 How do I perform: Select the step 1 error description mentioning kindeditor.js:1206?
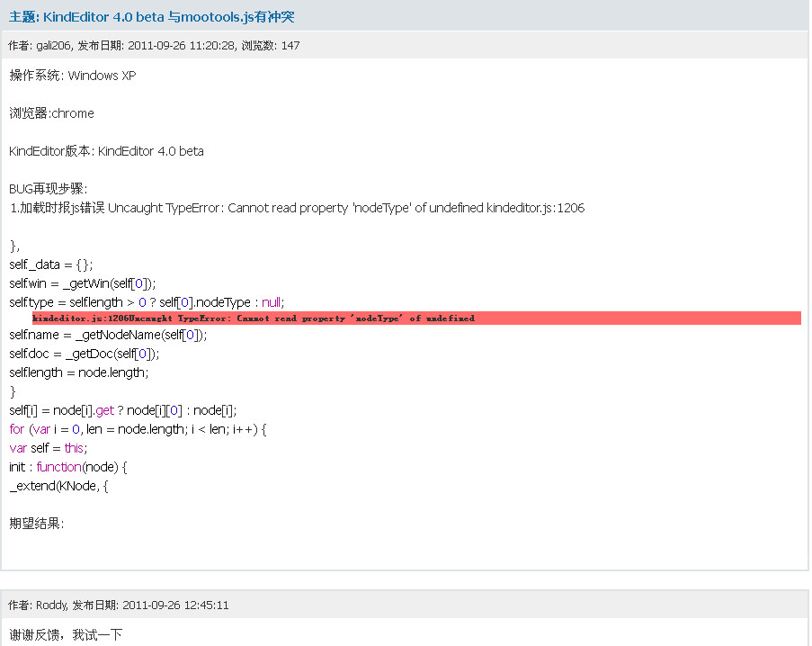click(298, 208)
